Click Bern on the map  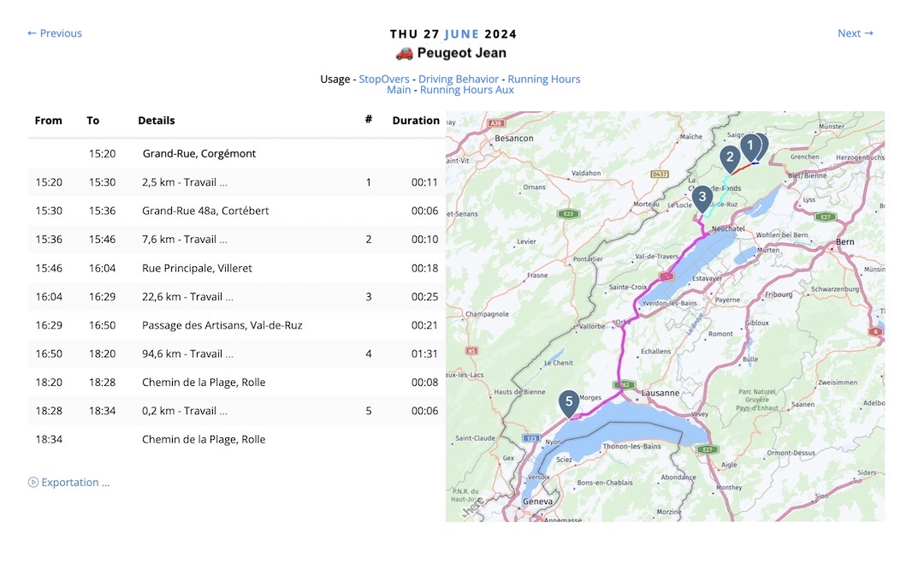(x=844, y=241)
